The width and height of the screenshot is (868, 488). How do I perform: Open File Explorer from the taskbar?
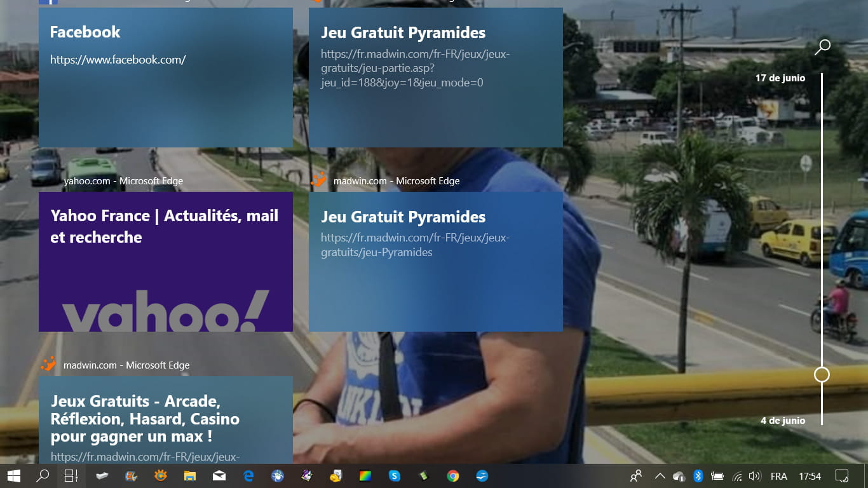pyautogui.click(x=190, y=476)
